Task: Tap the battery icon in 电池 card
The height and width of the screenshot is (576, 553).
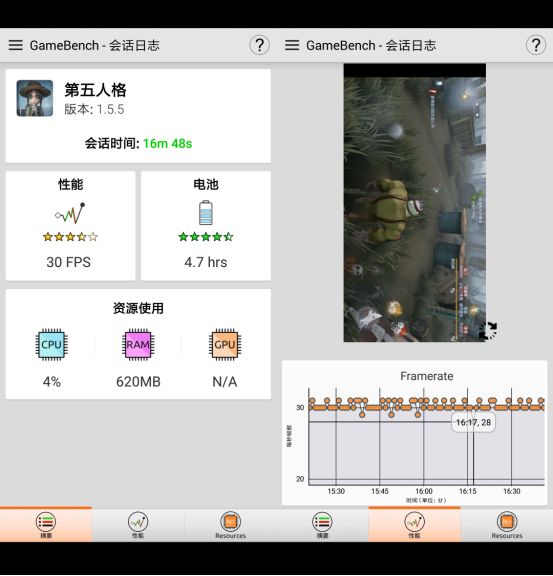Action: [x=205, y=213]
